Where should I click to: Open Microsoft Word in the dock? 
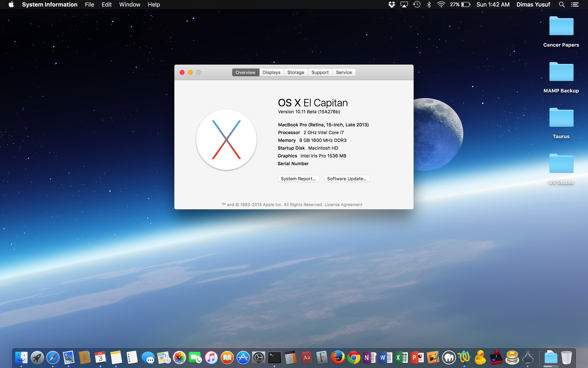385,358
